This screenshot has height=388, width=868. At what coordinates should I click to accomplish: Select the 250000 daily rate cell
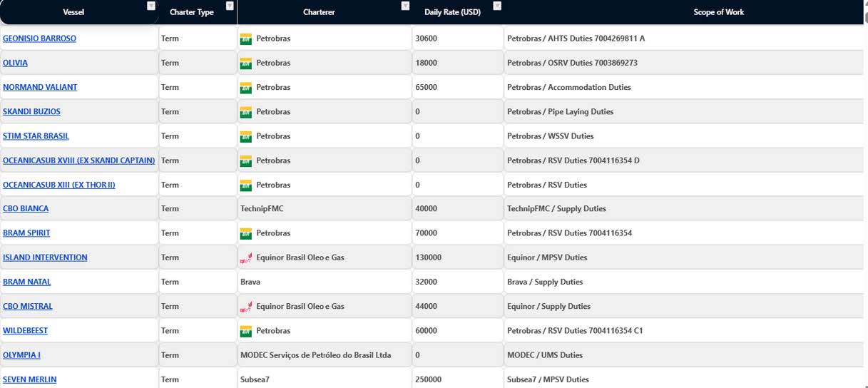458,379
